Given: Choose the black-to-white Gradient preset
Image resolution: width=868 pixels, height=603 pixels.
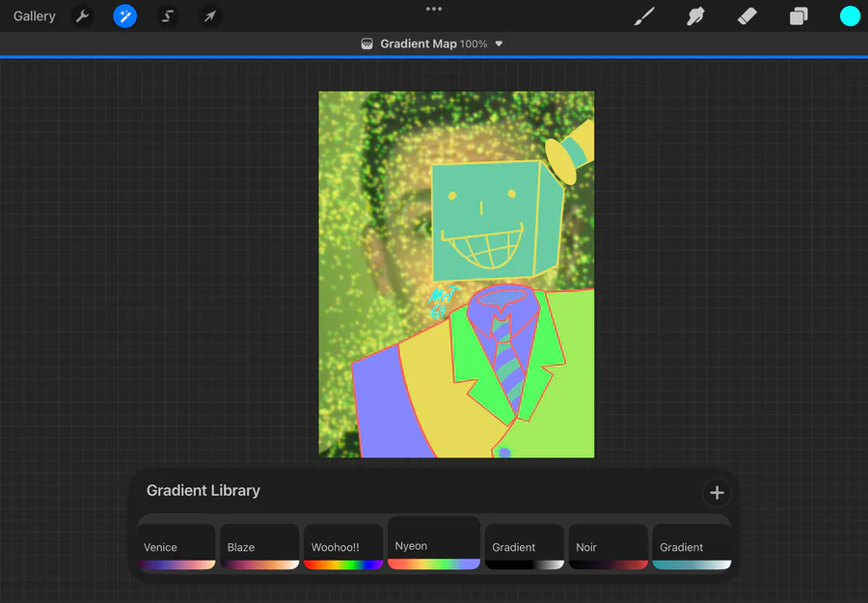Looking at the screenshot, I should pyautogui.click(x=525, y=546).
